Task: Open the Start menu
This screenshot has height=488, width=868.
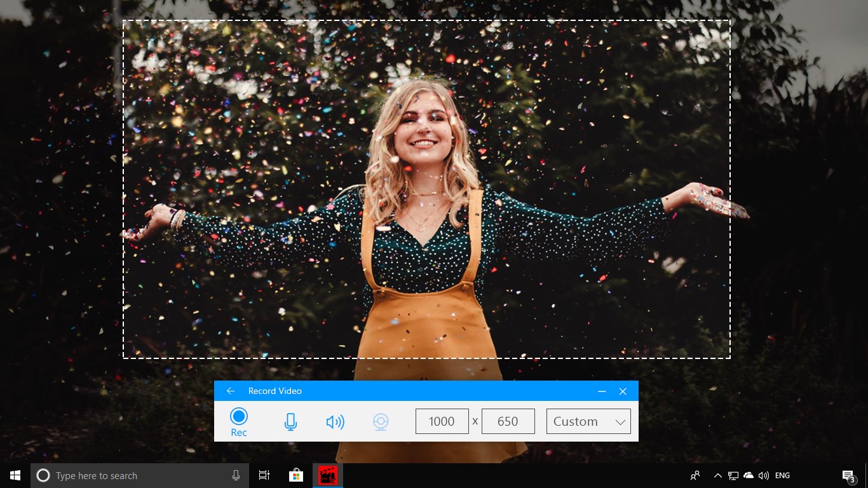Action: (x=15, y=475)
